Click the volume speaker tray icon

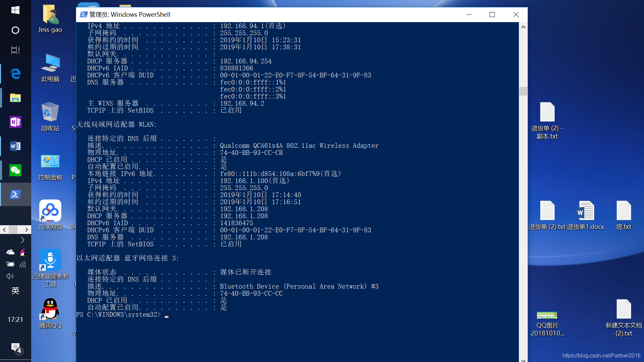coord(10,276)
